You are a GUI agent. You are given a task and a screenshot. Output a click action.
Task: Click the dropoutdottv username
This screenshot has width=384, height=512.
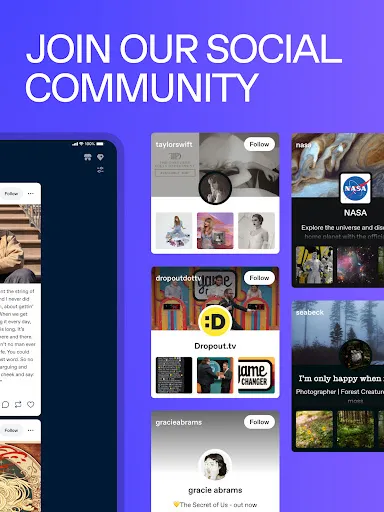[x=178, y=278]
